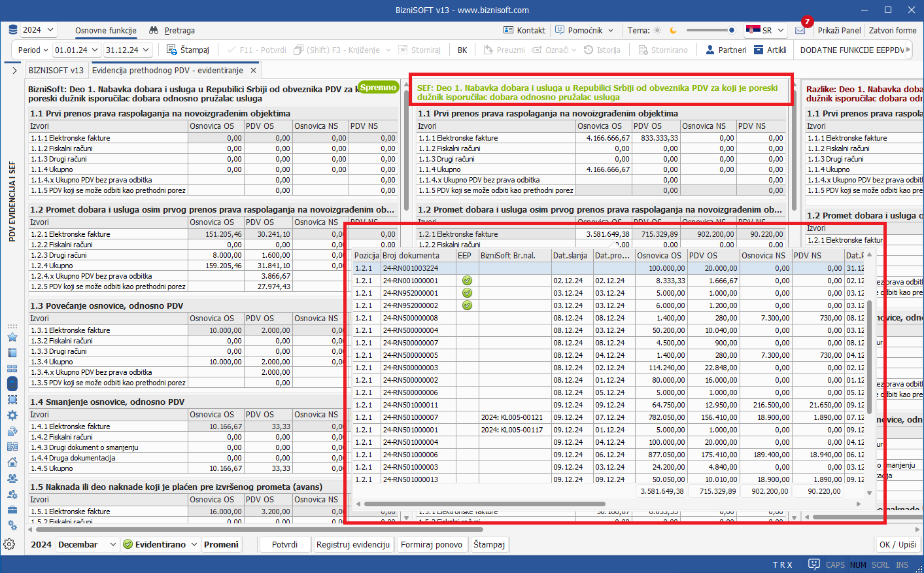Screen dimensions: 924x573
Task: Open the mail envelope notifications icon
Action: 800,31
